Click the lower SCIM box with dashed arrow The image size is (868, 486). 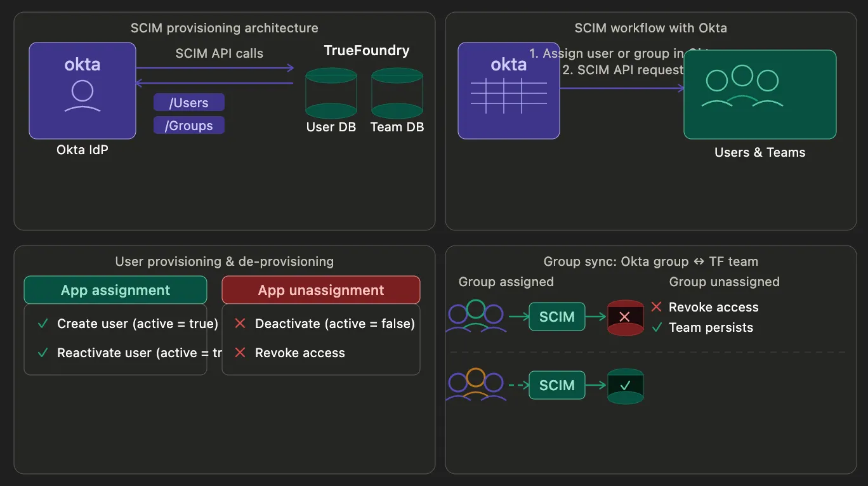point(557,385)
